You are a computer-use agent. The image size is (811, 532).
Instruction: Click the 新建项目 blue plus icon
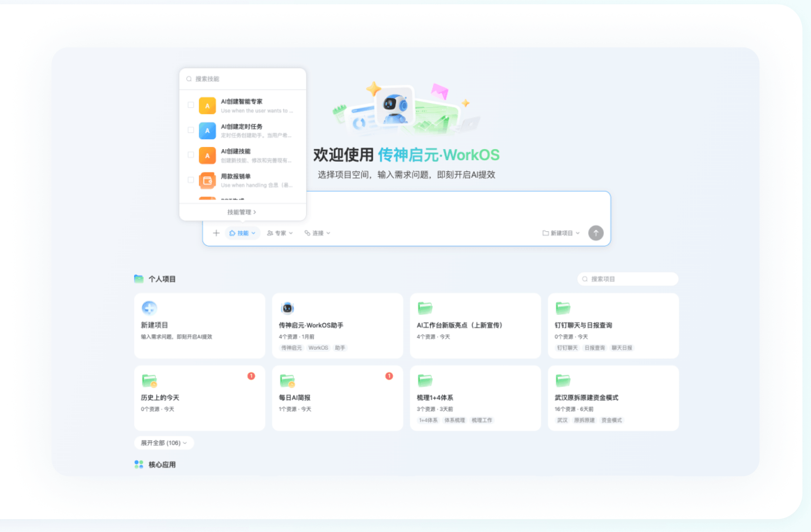pyautogui.click(x=149, y=308)
